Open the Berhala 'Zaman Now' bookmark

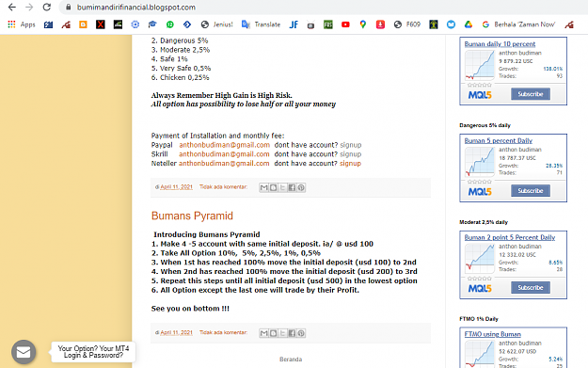pos(518,24)
